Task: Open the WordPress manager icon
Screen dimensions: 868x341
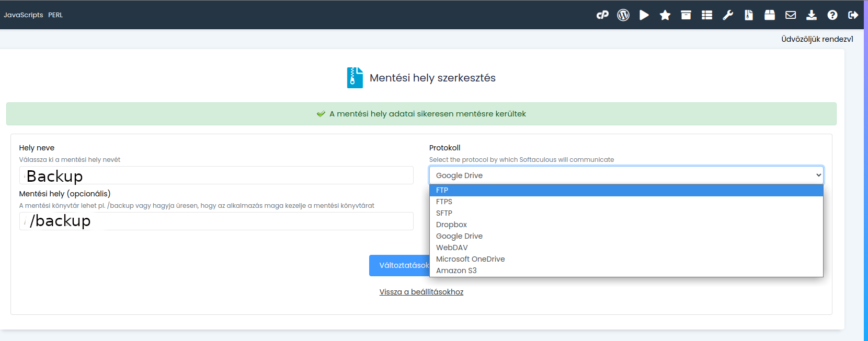Action: (x=623, y=15)
